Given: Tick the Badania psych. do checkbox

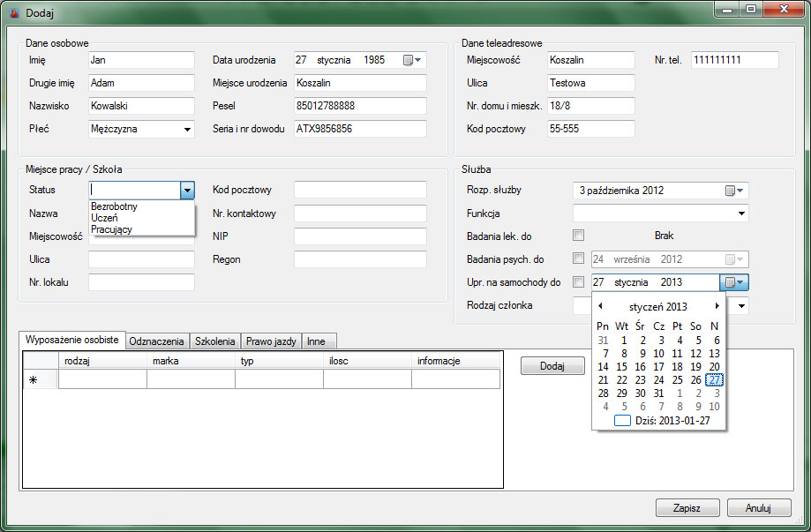Looking at the screenshot, I should tap(578, 259).
